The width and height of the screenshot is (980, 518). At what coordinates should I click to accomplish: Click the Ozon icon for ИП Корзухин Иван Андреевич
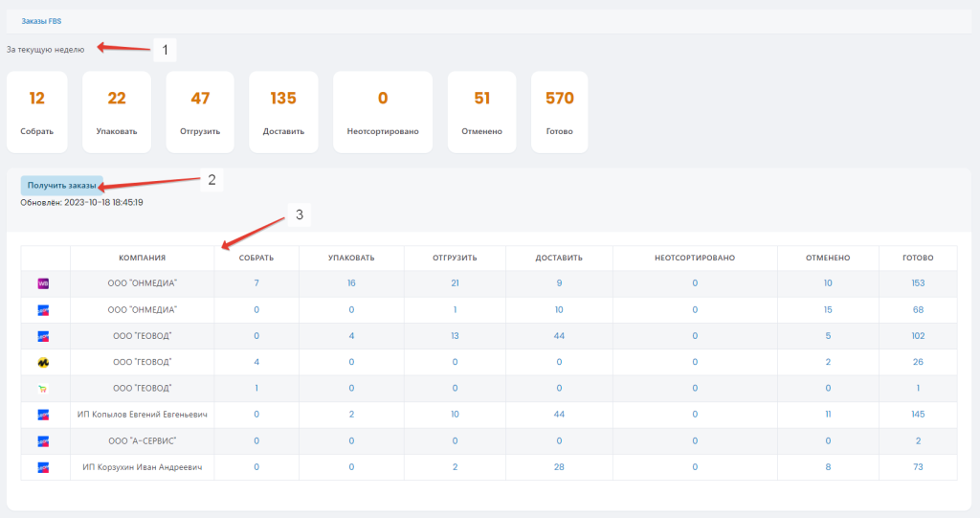[43, 467]
